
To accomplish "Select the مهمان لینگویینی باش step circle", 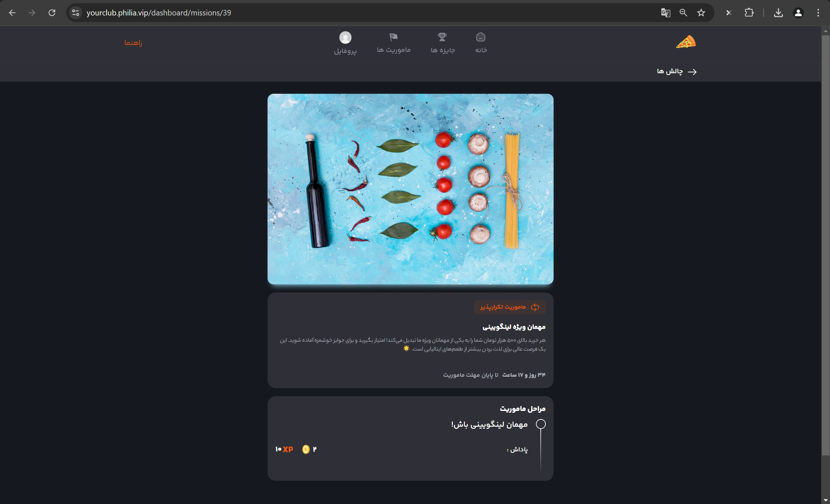I will (541, 424).
